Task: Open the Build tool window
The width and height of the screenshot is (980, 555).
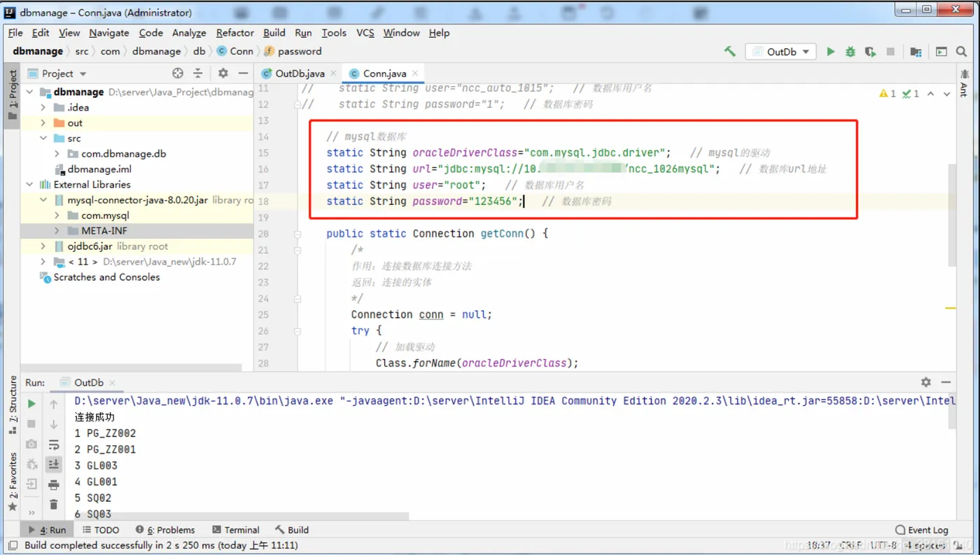Action: click(x=292, y=530)
